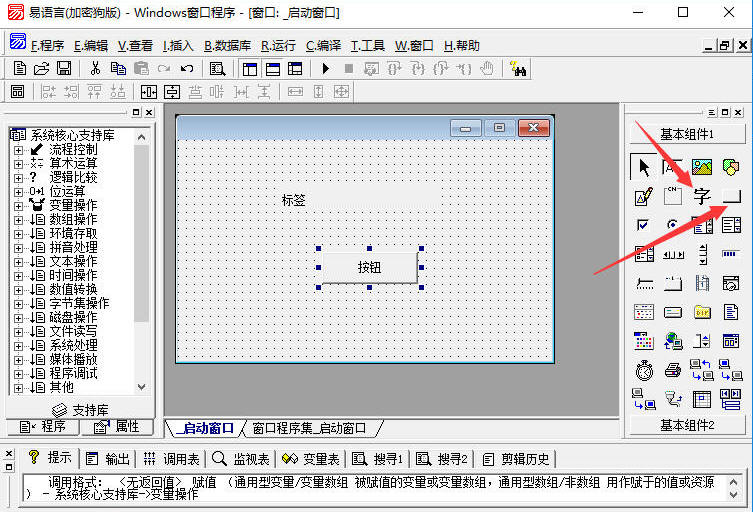Switch to the 属性 tab

coord(116,427)
